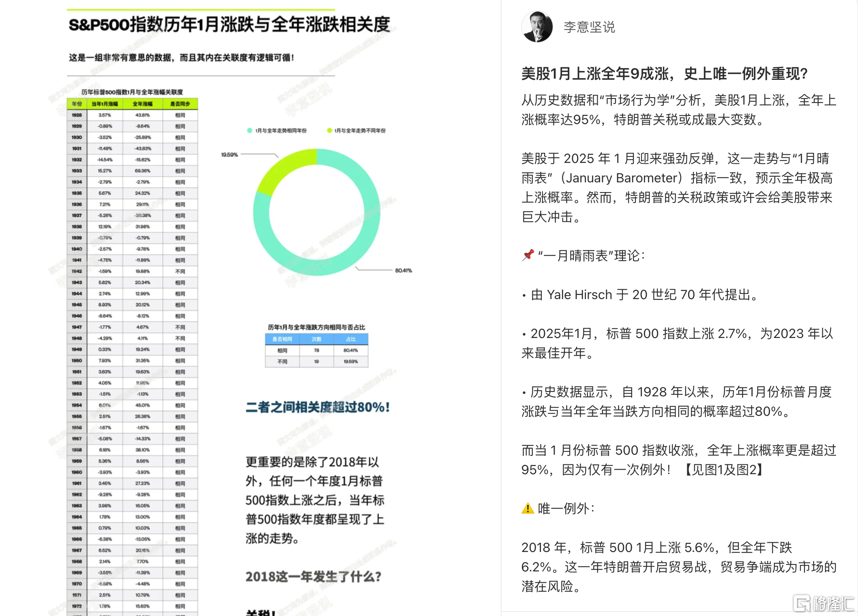This screenshot has width=858, height=616.
Task: Click the 年份 column header
Action: pos(77,104)
